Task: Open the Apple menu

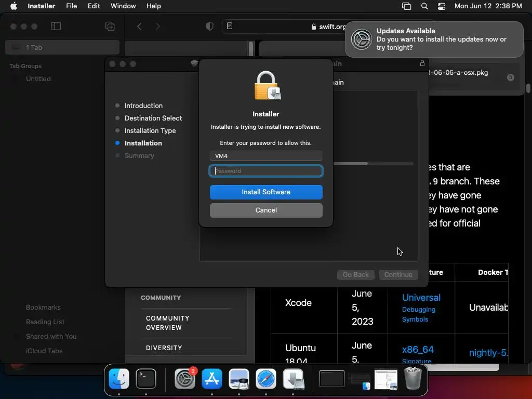Action: (x=14, y=6)
